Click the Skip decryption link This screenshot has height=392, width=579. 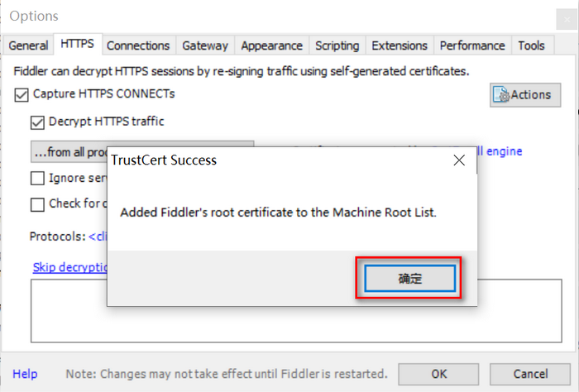click(69, 267)
